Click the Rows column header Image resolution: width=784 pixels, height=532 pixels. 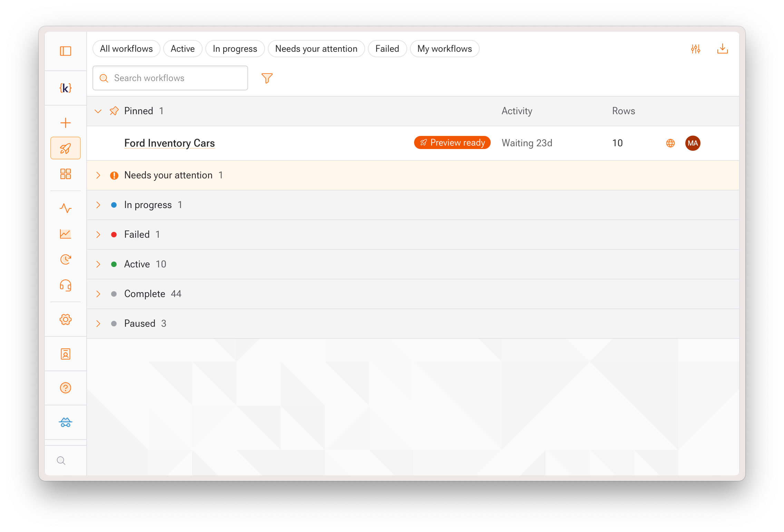[623, 111]
